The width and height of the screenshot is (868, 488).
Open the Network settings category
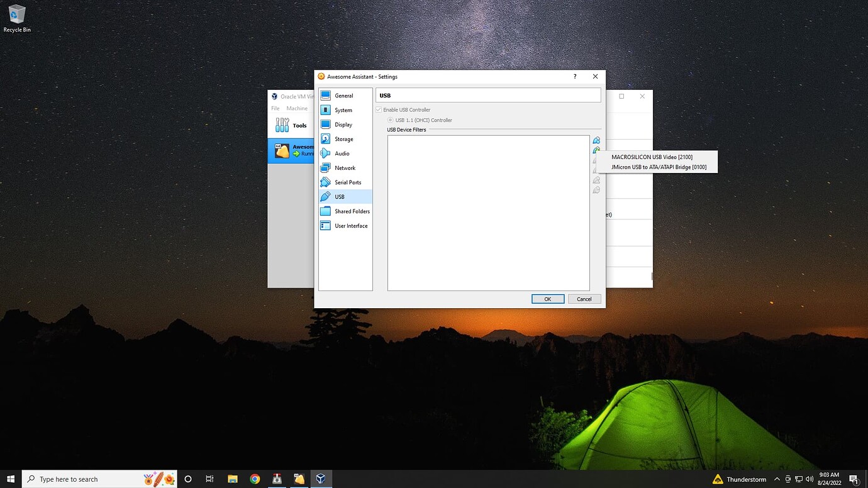[x=345, y=168]
